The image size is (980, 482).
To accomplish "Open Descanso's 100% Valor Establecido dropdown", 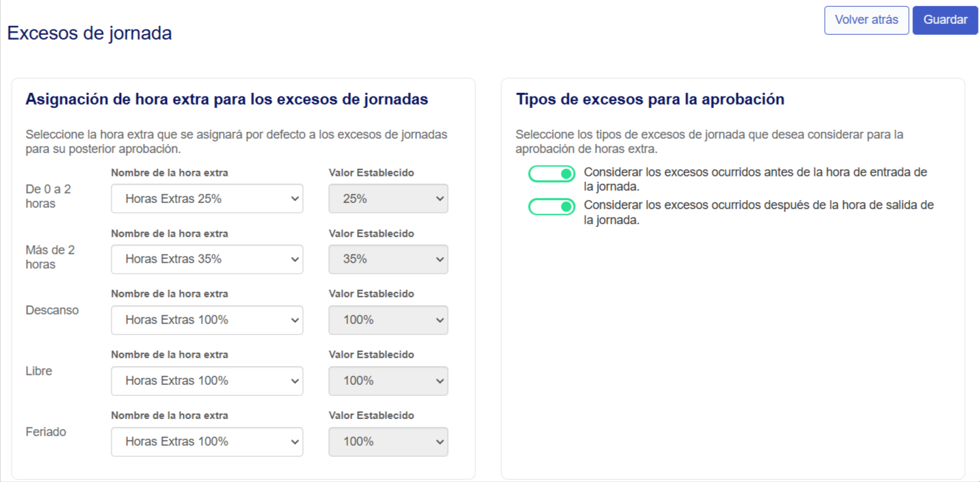I will coord(388,320).
